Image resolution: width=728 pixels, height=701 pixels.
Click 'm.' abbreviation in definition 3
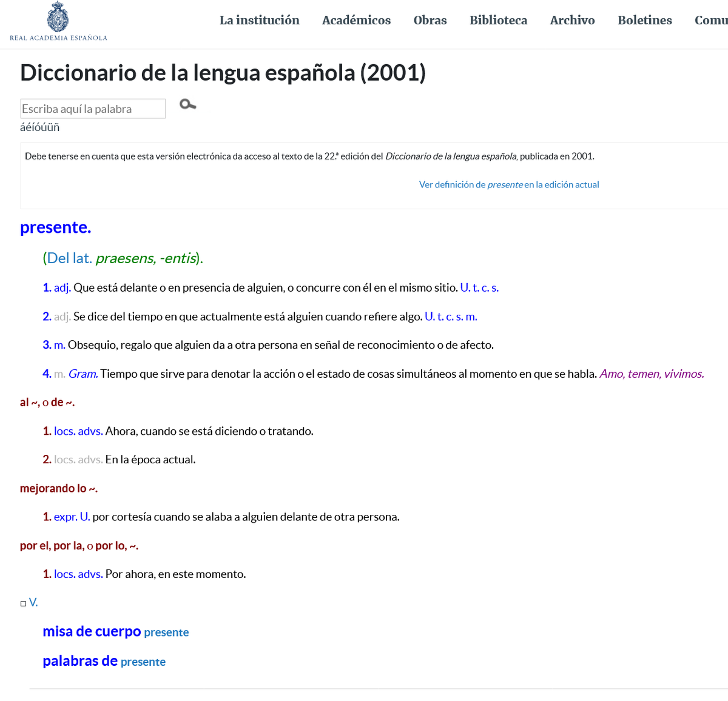click(59, 345)
